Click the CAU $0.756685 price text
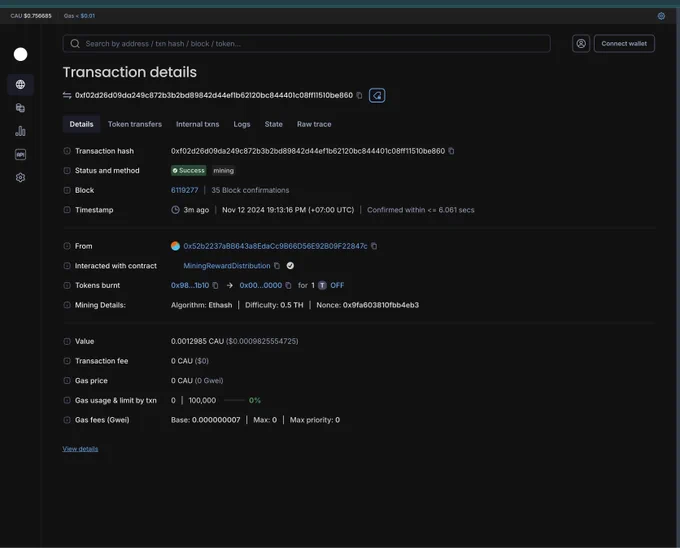This screenshot has height=548, width=680. (x=31, y=16)
